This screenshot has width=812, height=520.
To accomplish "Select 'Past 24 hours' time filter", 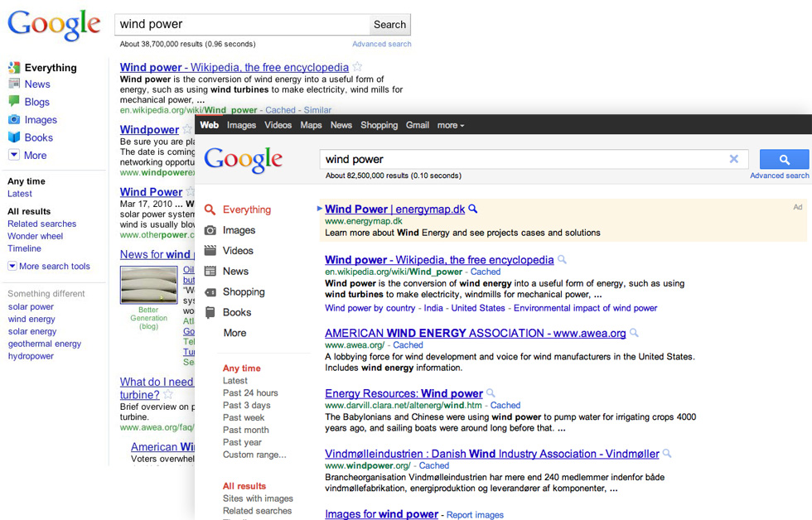I will [250, 393].
